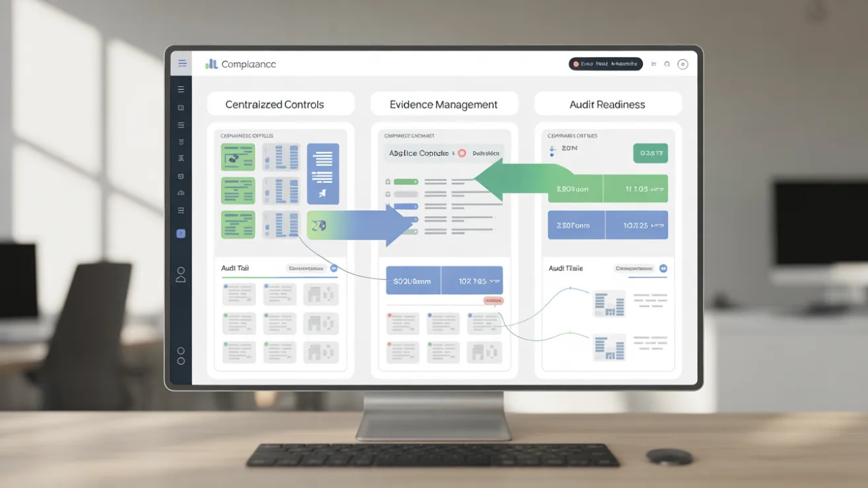Switch to the Evidence Management tab
The image size is (868, 488).
[444, 104]
